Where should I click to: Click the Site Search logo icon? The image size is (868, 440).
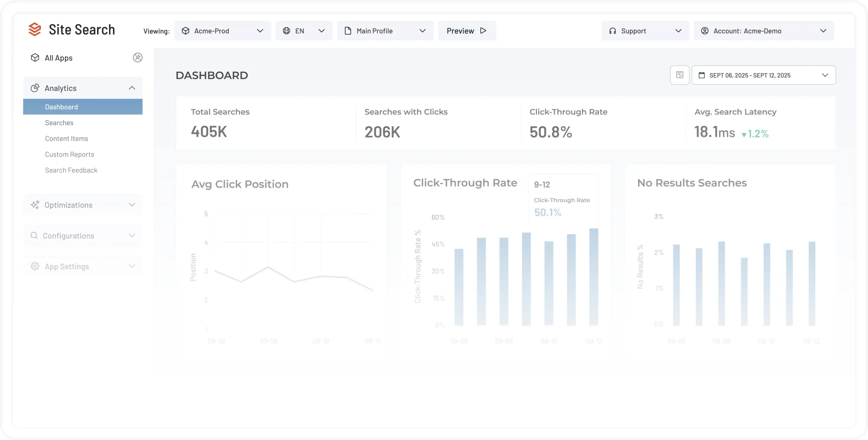point(35,30)
